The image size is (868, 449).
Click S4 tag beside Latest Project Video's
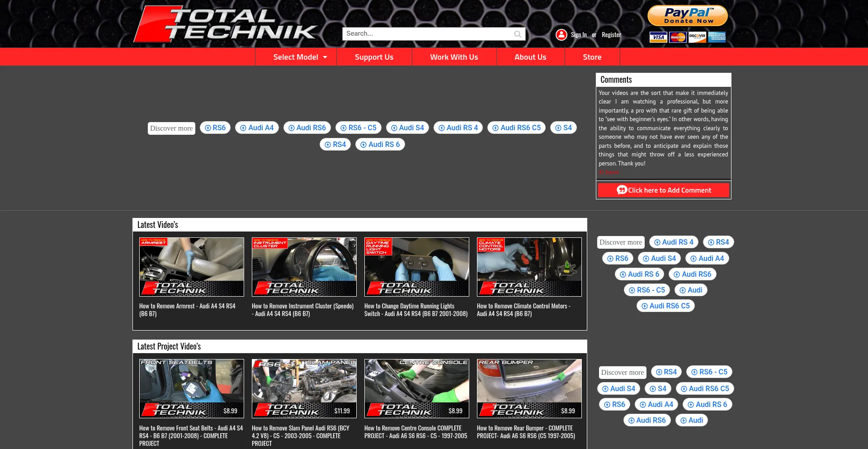[x=658, y=389]
